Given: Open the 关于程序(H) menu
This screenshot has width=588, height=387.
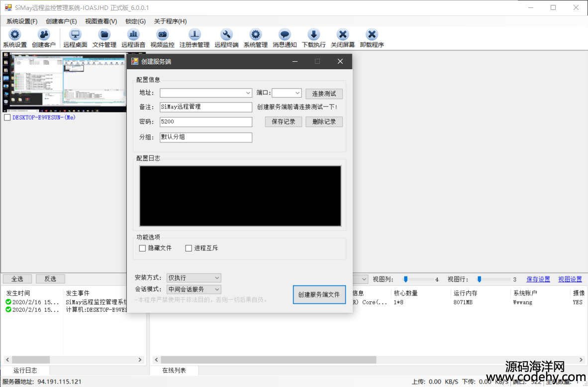Looking at the screenshot, I should pos(170,21).
